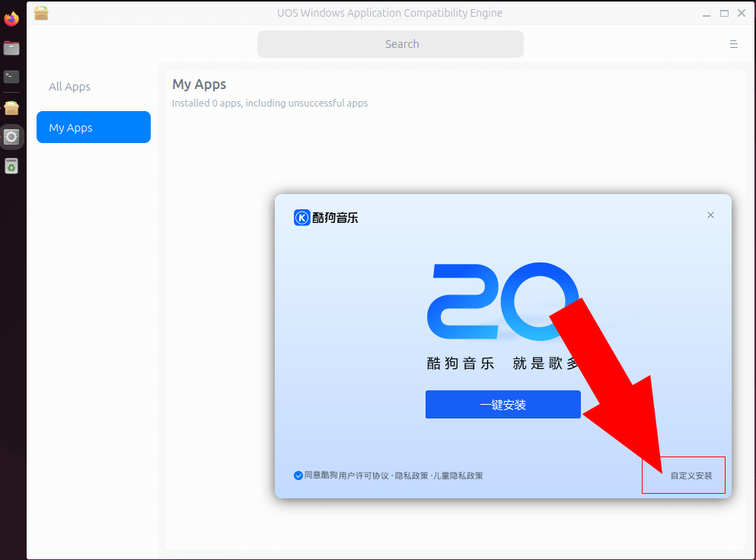Switch to All Apps tab

pyautogui.click(x=69, y=87)
